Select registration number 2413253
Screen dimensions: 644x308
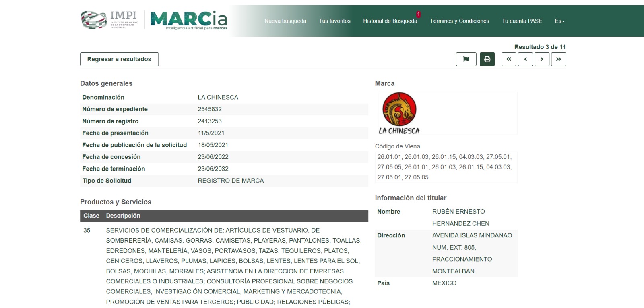point(210,121)
